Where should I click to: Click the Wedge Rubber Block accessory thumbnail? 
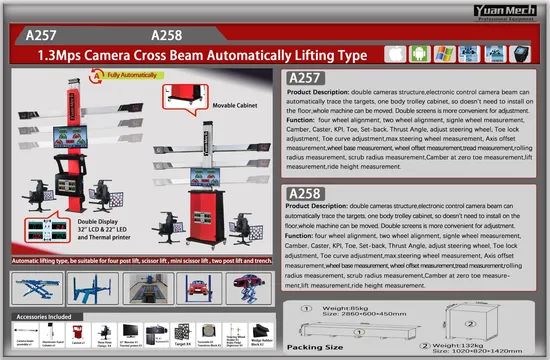point(261,335)
